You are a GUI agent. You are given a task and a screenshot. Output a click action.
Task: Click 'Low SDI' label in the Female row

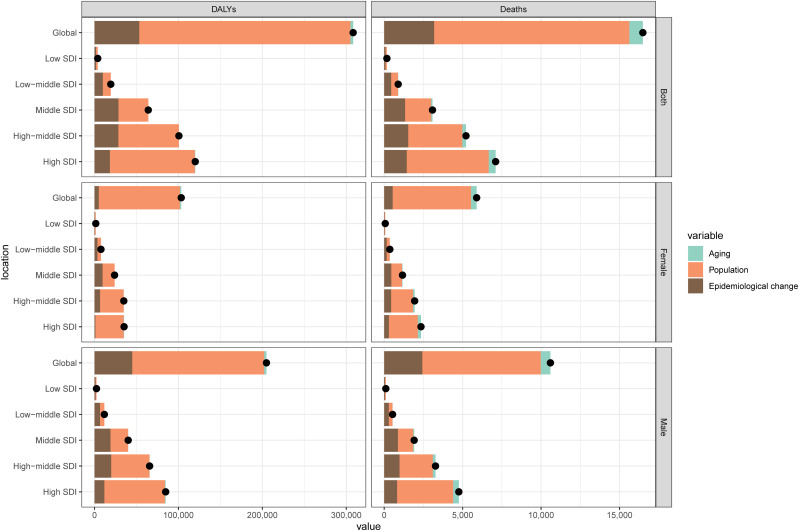tap(61, 223)
